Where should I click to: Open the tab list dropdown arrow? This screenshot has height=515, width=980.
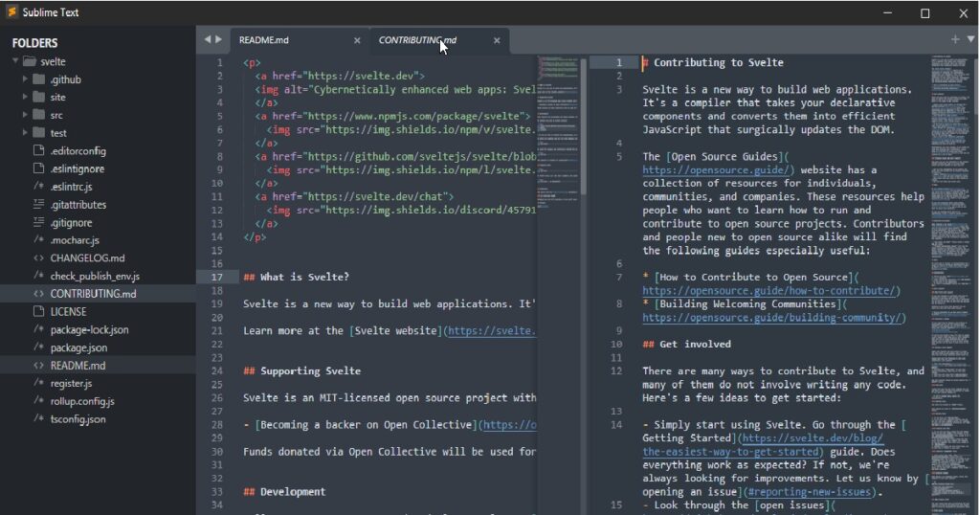970,38
